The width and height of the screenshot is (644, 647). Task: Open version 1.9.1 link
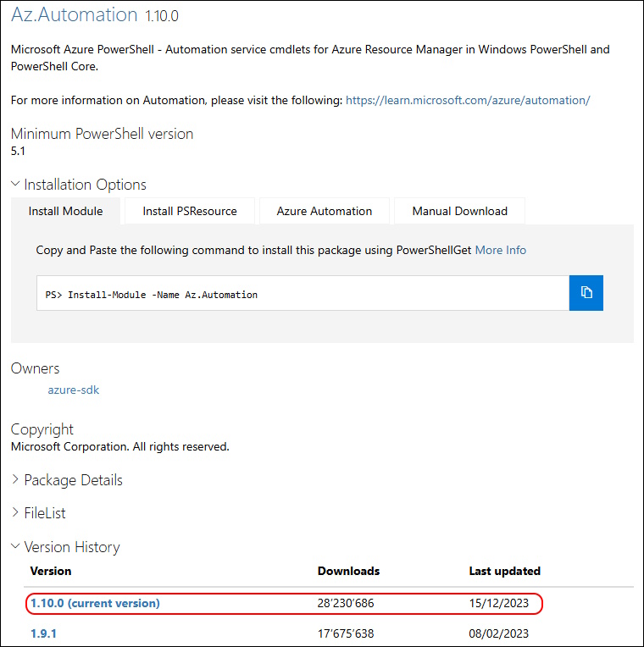coord(43,633)
